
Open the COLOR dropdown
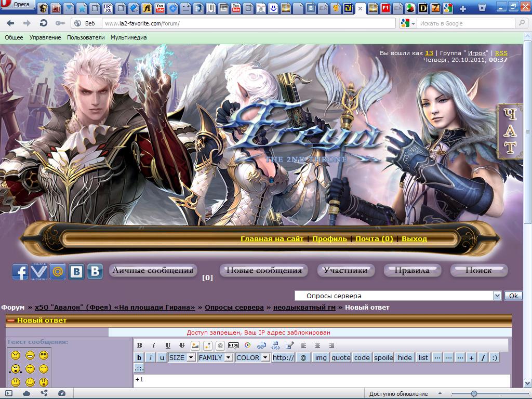(x=252, y=357)
